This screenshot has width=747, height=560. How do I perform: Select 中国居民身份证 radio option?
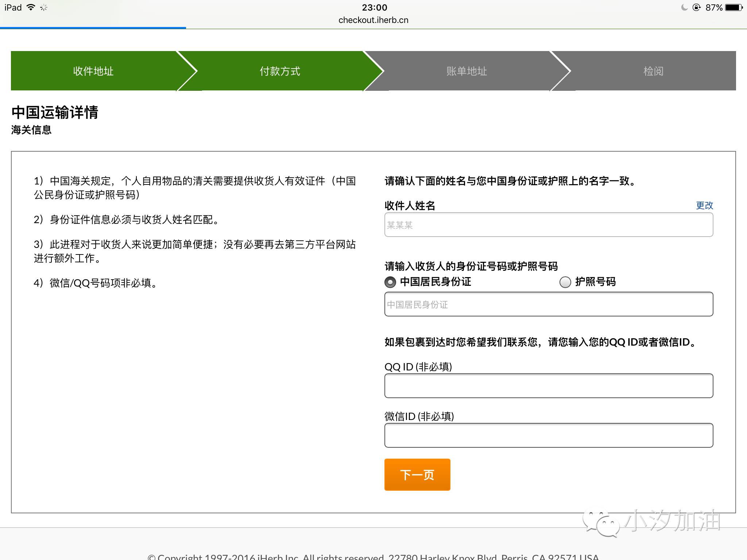(391, 282)
